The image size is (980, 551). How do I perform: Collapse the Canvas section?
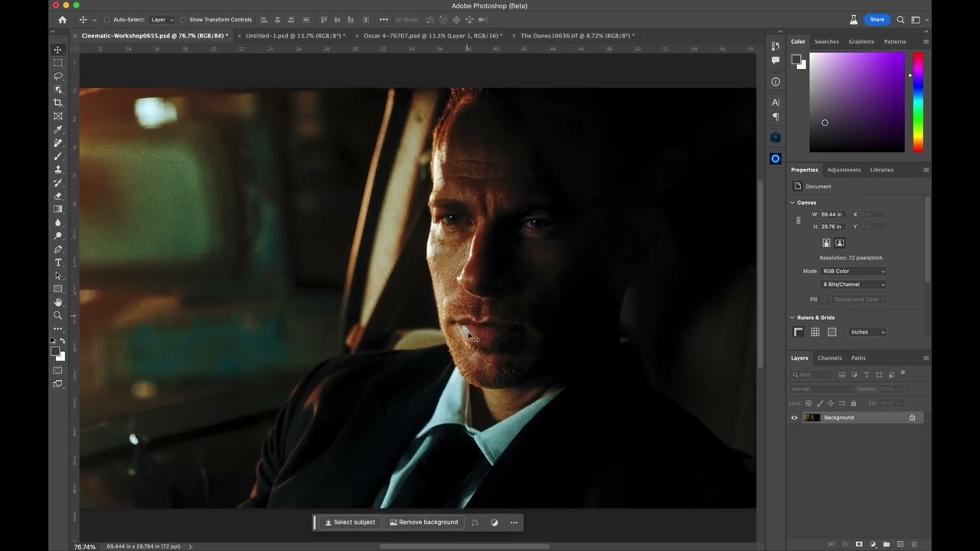tap(792, 203)
